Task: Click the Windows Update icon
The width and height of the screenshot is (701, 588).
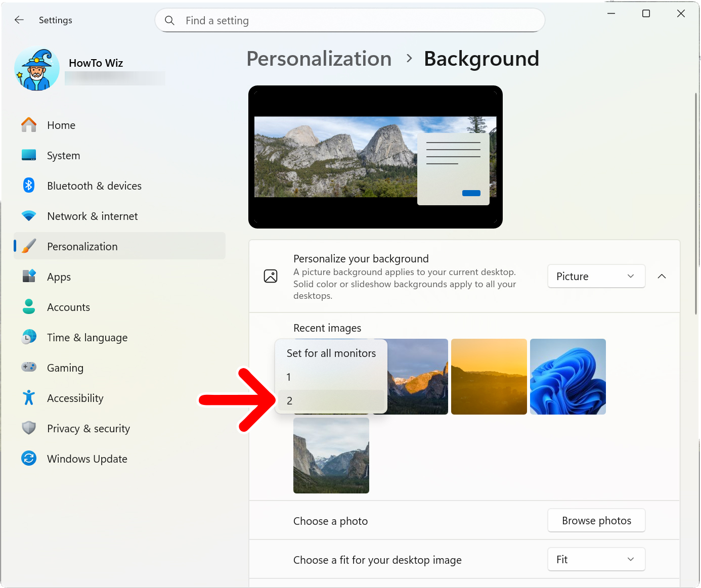Action: tap(29, 459)
